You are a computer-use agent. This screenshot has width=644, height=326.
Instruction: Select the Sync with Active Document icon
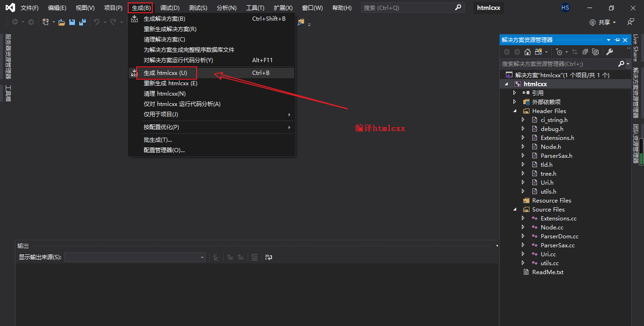click(576, 51)
